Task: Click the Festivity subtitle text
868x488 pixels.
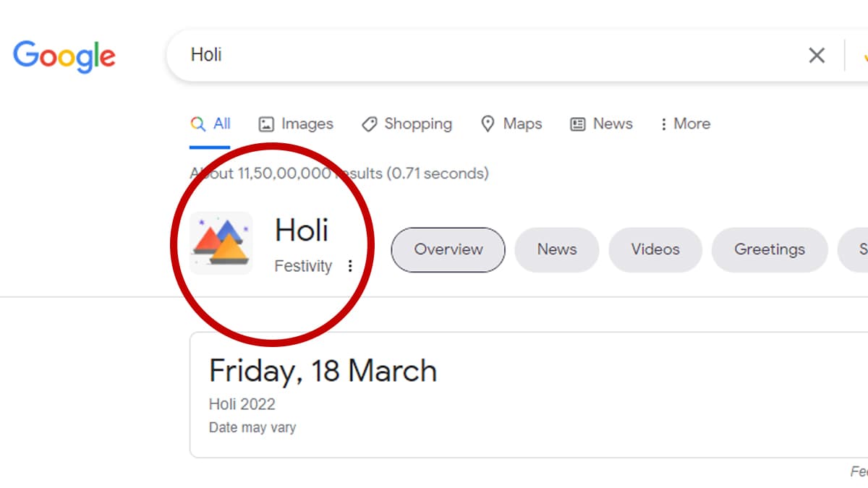Action: click(x=303, y=266)
